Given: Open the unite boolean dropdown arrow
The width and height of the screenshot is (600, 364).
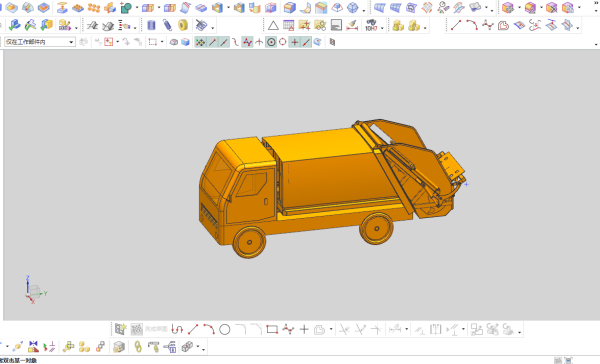Looking at the screenshot, I should click(137, 7).
